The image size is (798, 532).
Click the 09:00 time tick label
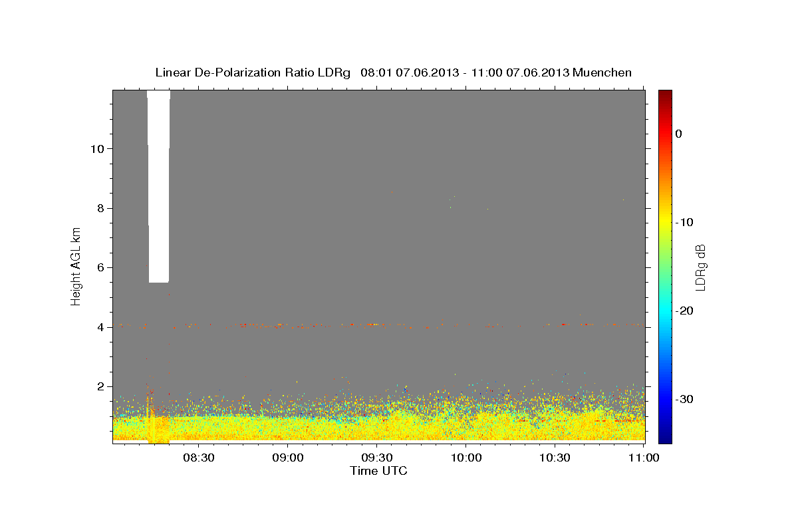click(287, 458)
